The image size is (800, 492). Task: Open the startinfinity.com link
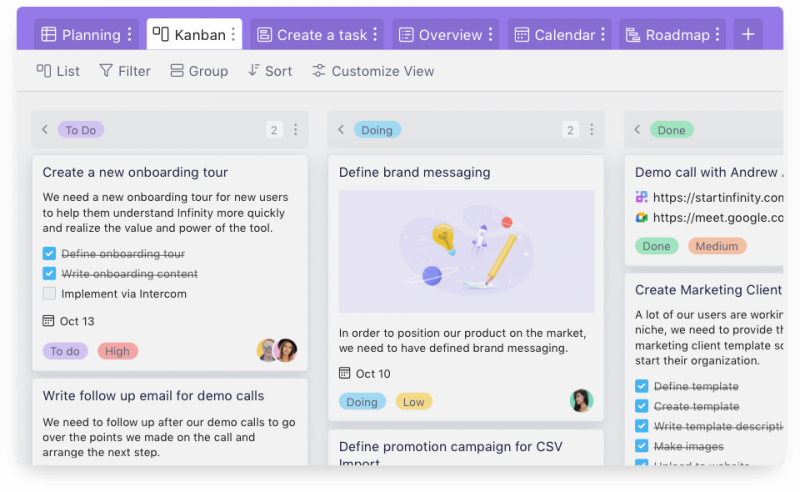point(717,198)
